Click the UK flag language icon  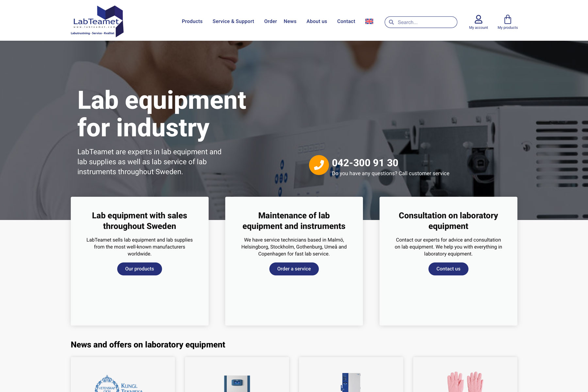pos(369,21)
